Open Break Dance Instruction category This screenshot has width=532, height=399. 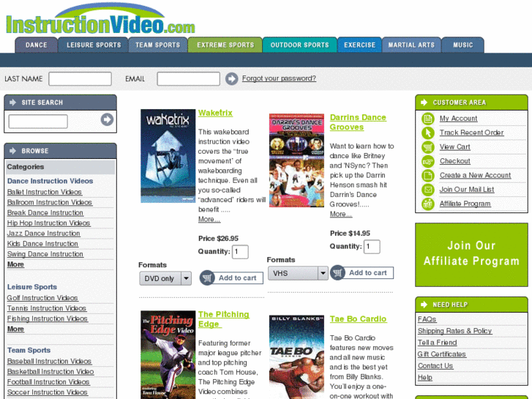pyautogui.click(x=45, y=213)
